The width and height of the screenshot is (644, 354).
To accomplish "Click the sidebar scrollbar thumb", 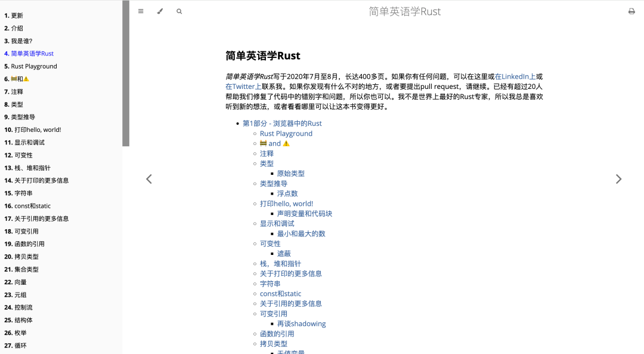I will click(126, 73).
